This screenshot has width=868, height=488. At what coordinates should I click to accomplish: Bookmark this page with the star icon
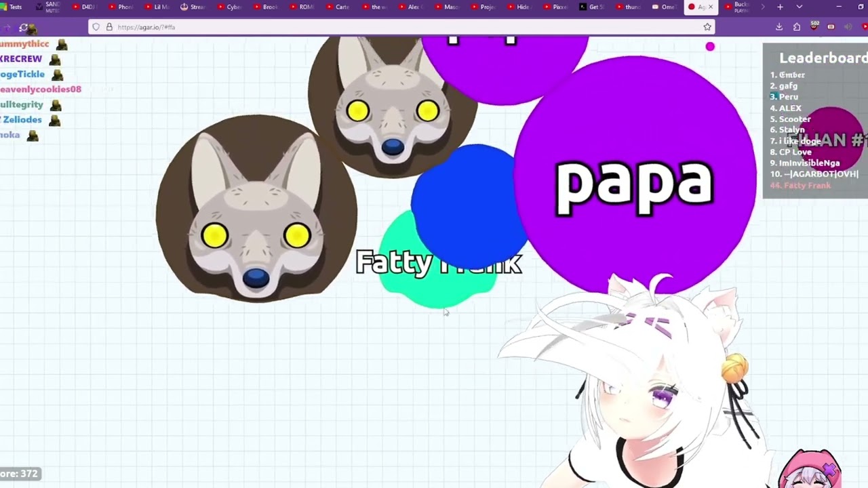coord(707,27)
